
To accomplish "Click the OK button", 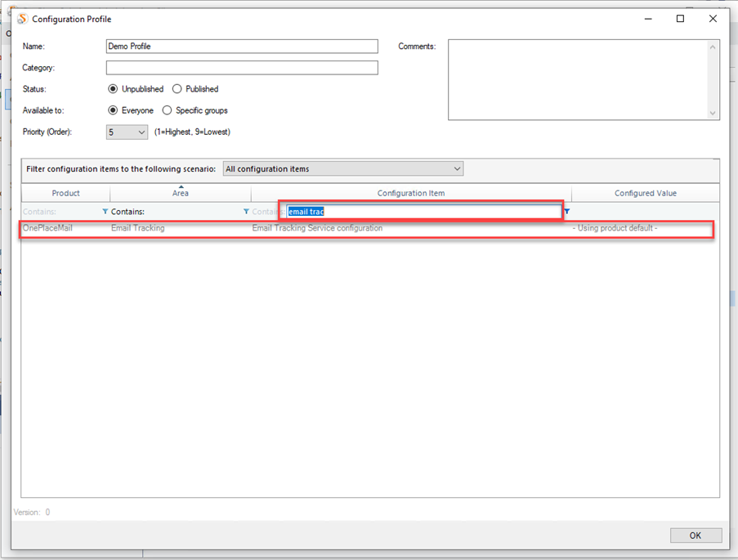I will click(x=696, y=535).
